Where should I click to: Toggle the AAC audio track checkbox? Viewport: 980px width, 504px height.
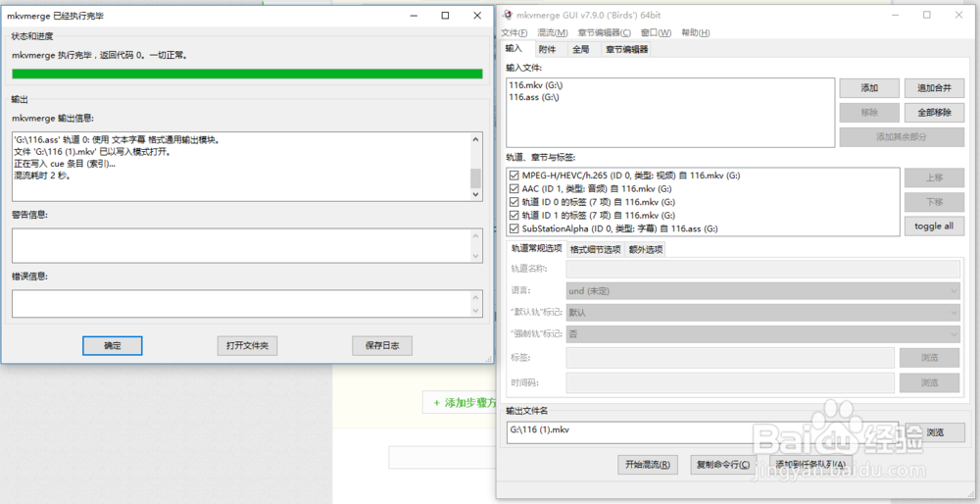pos(514,189)
